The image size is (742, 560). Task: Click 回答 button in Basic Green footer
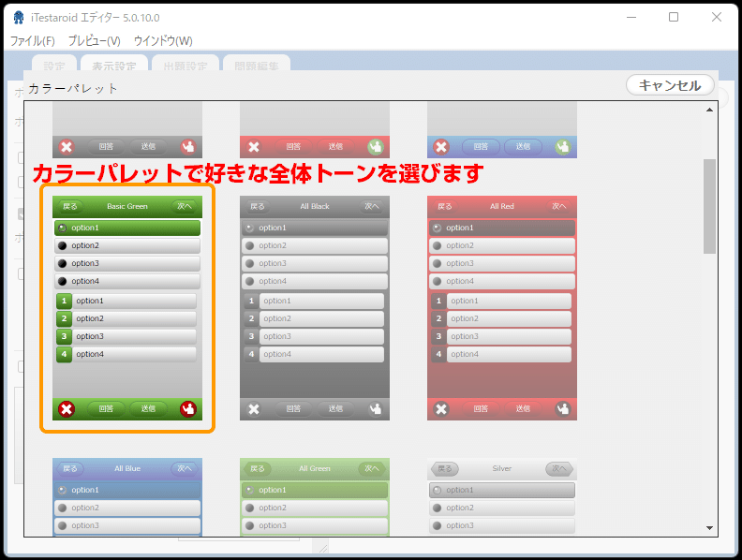tap(106, 408)
